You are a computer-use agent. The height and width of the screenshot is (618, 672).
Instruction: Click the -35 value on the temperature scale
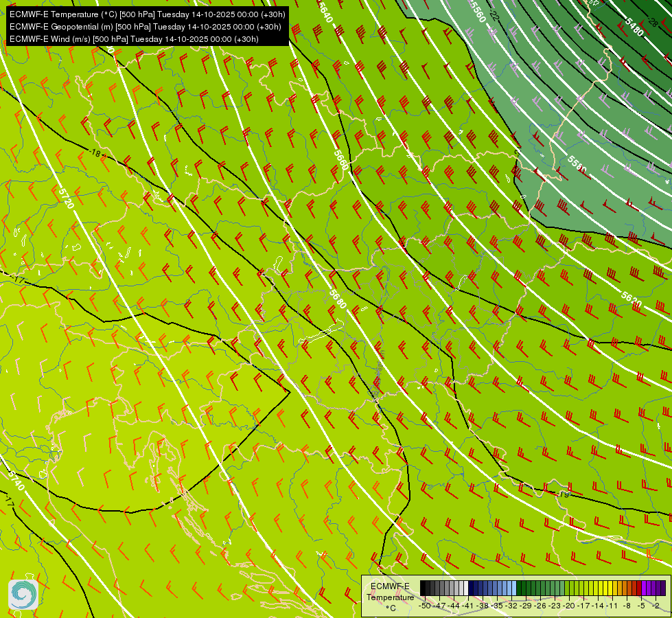pyautogui.click(x=497, y=606)
